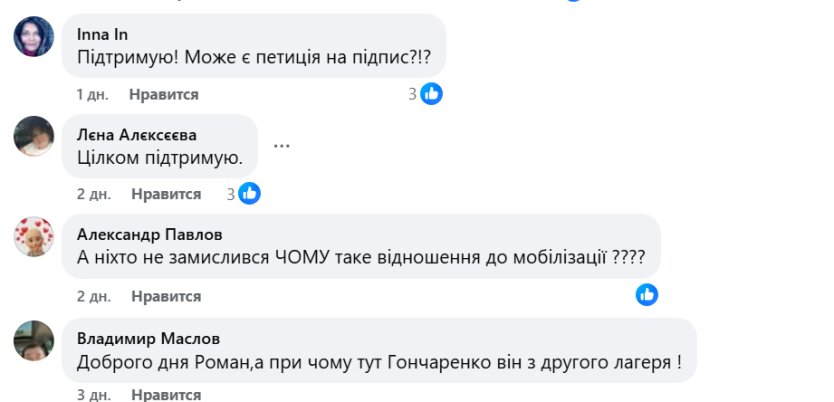Click the reaction count 3 on Inna In's comment

(412, 94)
